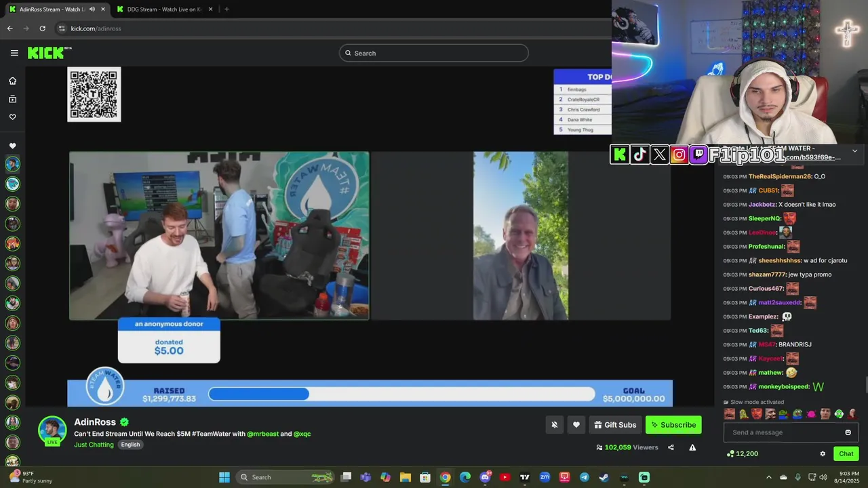Open the Just Chatting category
The width and height of the screenshot is (868, 488).
click(x=94, y=445)
